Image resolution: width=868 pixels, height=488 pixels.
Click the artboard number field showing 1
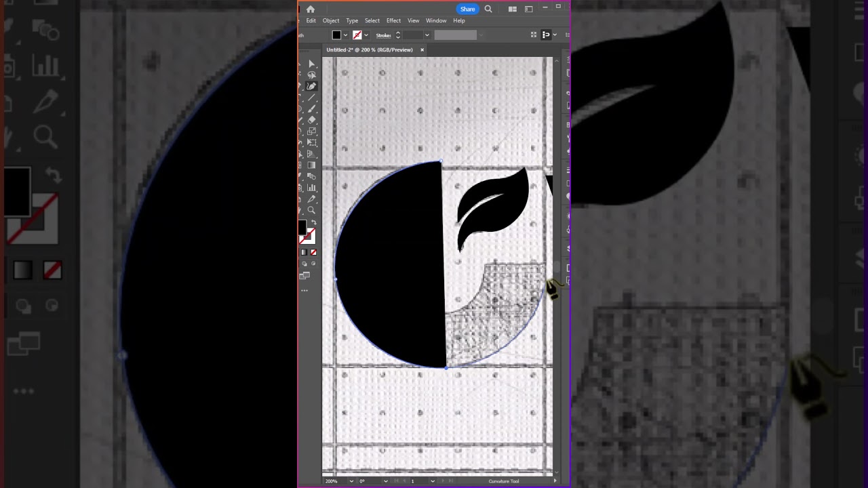420,481
